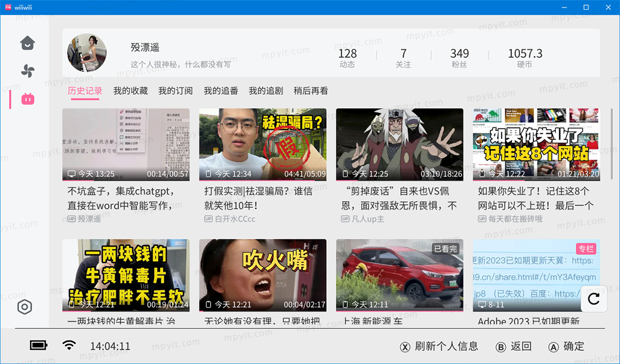This screenshot has width=620, height=364.
Task: Click title “剪掉废话”自来也VS佩恩
Action: pyautogui.click(x=399, y=198)
